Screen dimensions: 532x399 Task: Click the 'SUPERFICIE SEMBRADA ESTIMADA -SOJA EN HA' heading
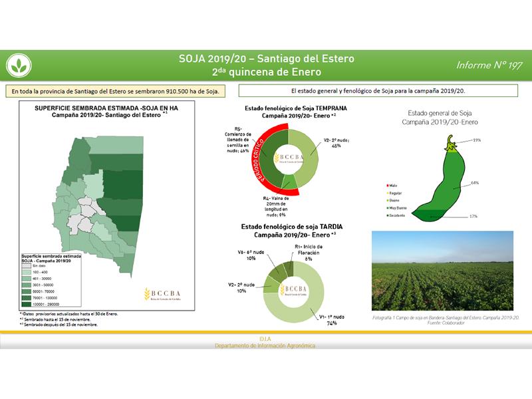click(x=106, y=108)
